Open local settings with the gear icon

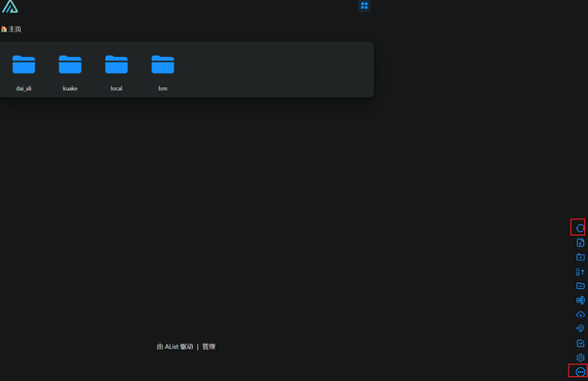(580, 357)
